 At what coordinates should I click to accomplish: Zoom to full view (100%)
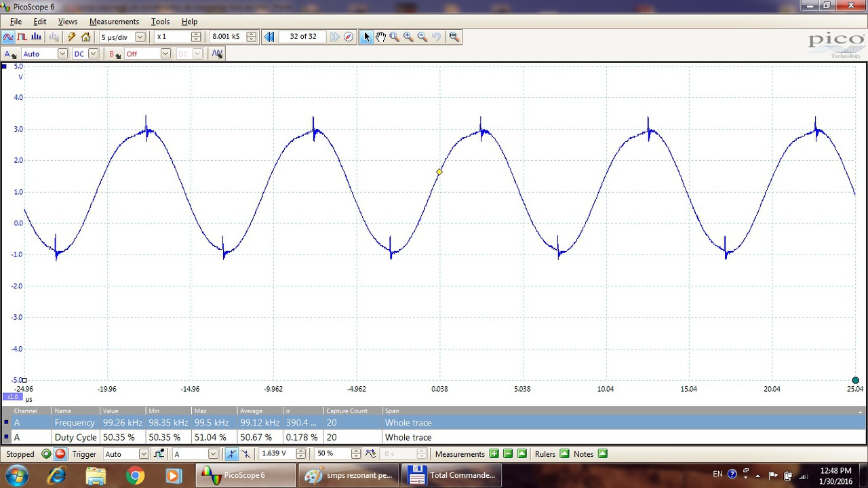(454, 37)
